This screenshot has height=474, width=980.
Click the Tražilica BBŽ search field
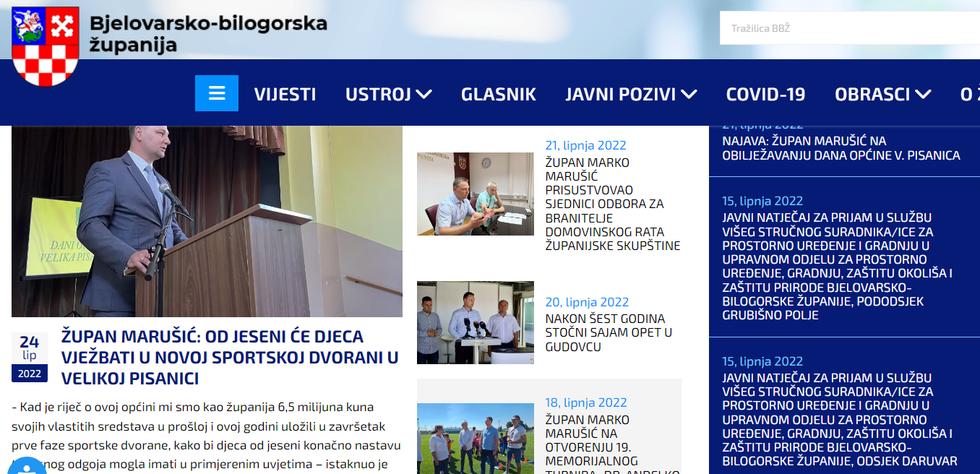point(850,28)
